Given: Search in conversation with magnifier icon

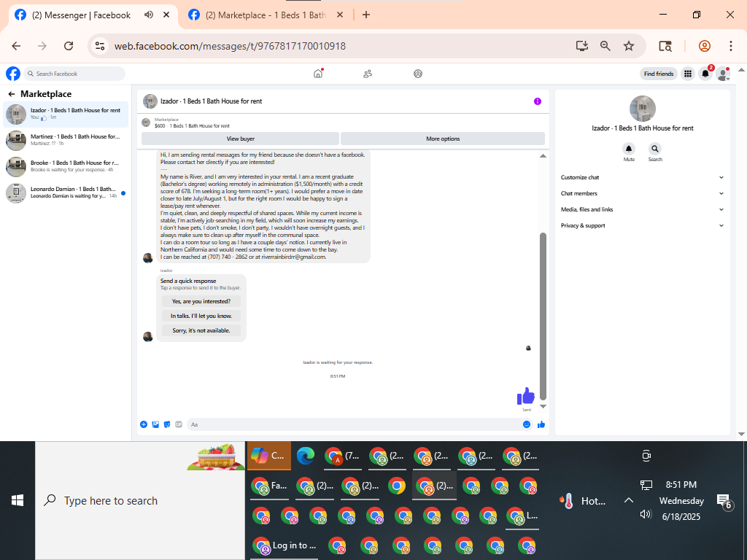Looking at the screenshot, I should 655,149.
